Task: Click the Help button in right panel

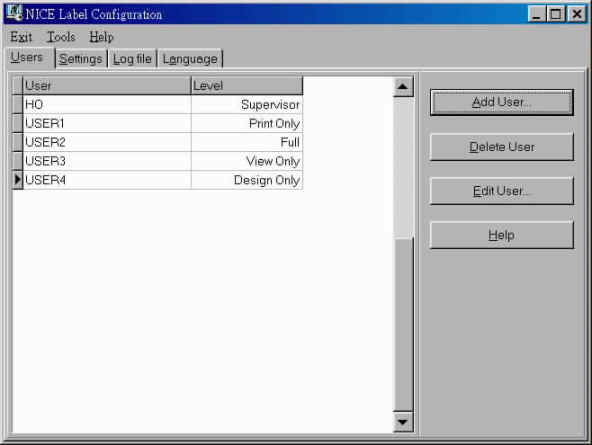Action: click(x=501, y=235)
